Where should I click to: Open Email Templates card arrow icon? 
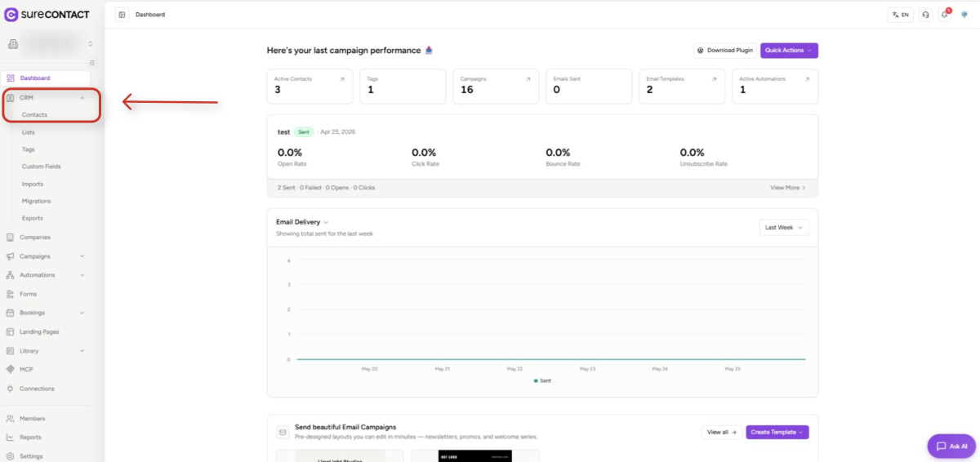pyautogui.click(x=714, y=79)
